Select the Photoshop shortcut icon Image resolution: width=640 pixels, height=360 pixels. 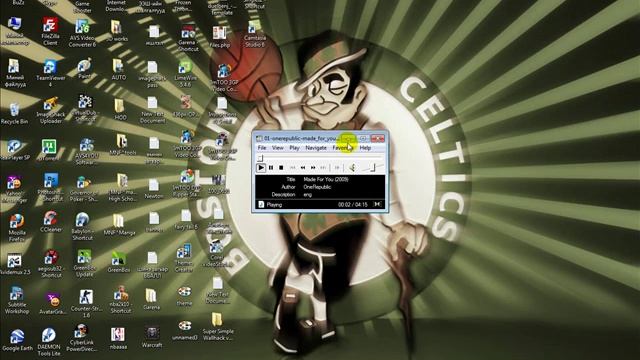[x=51, y=188]
